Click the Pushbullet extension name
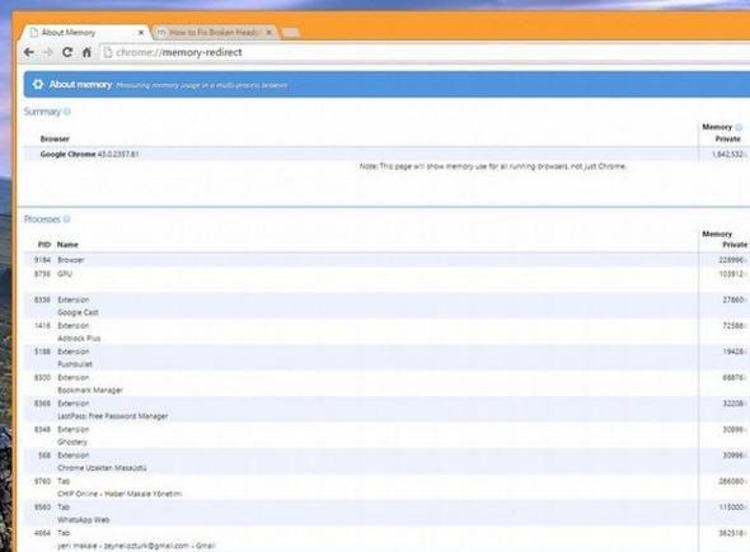This screenshot has width=750, height=552. (75, 364)
